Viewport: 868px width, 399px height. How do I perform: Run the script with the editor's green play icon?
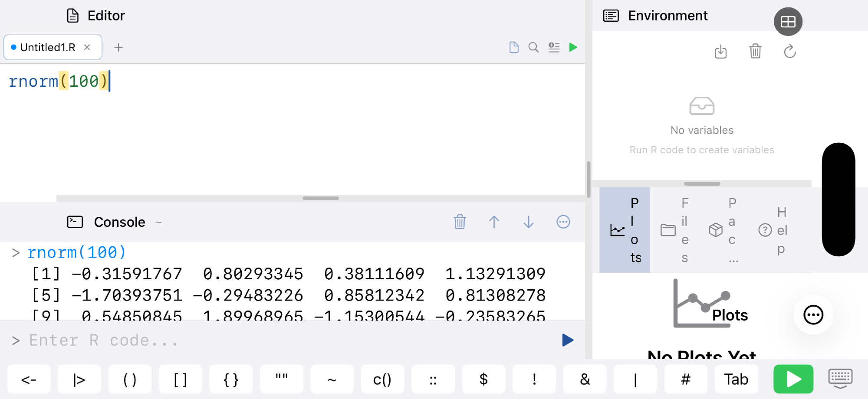click(x=573, y=47)
